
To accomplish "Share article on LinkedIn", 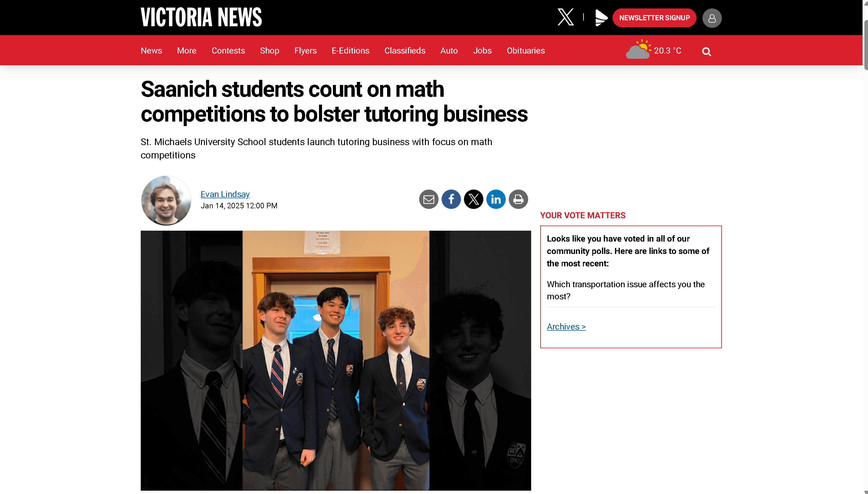I will click(x=496, y=199).
